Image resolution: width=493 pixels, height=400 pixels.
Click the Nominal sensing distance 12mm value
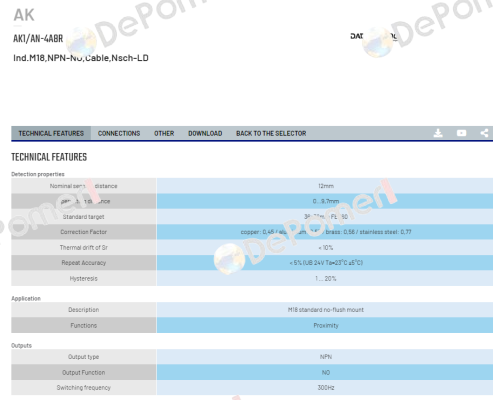pyautogui.click(x=325, y=186)
